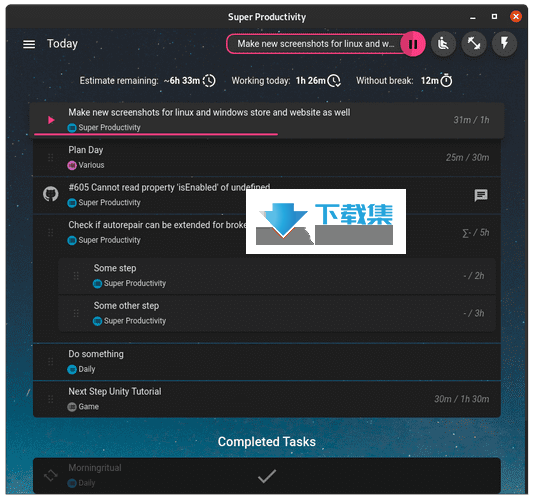Click the drag handle of Some step
This screenshot has width=534, height=500.
click(76, 276)
